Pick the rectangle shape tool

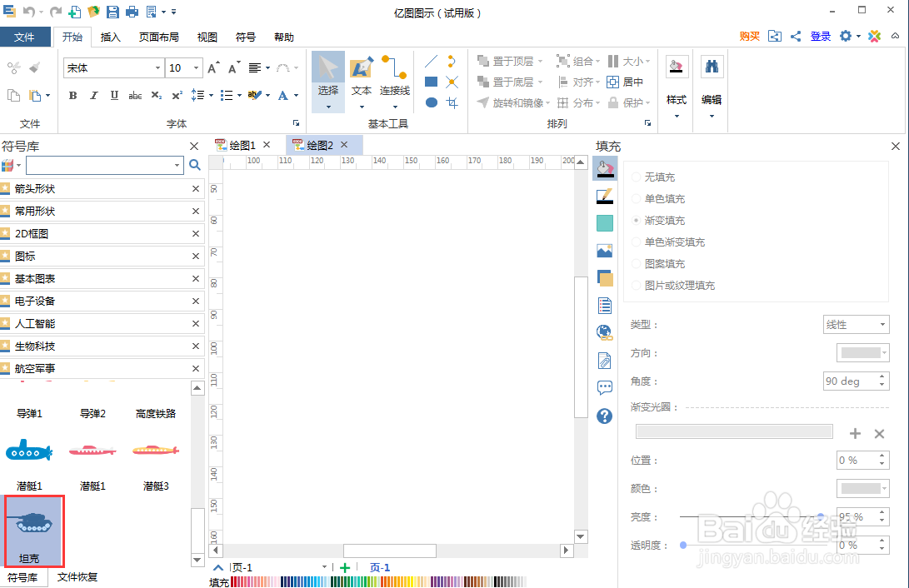tap(431, 82)
